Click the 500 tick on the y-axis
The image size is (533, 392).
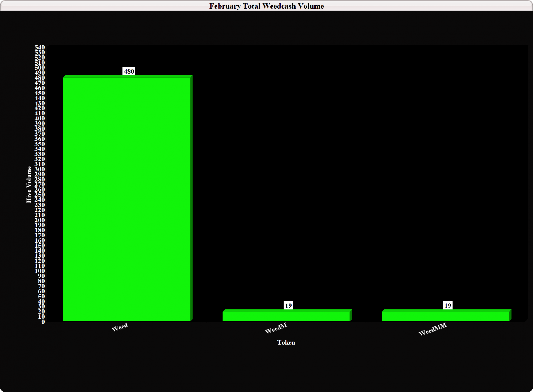[x=40, y=68]
